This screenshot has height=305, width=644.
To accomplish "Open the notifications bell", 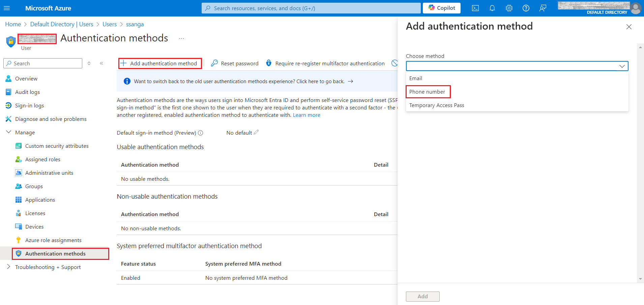I will 492,8.
